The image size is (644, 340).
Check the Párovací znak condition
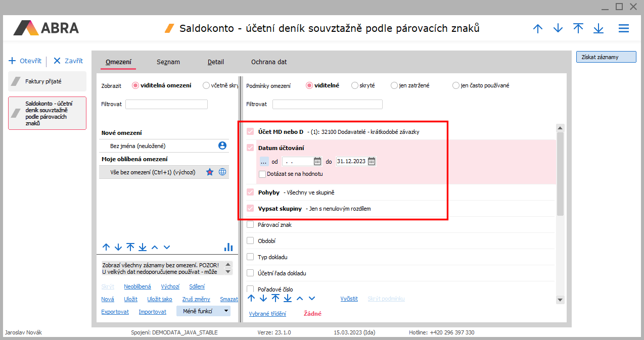coord(250,225)
